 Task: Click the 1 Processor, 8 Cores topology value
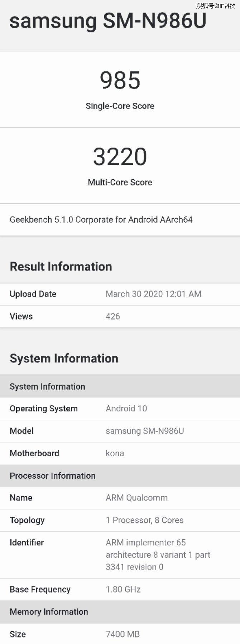(x=144, y=520)
